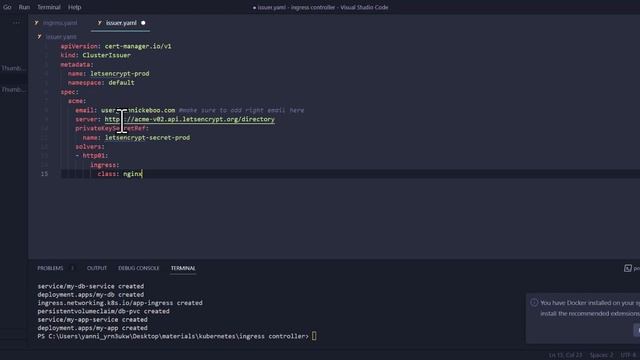Open the letsencrypt acme-v02 directory URL
Image resolution: width=640 pixels, height=360 pixels.
189,120
